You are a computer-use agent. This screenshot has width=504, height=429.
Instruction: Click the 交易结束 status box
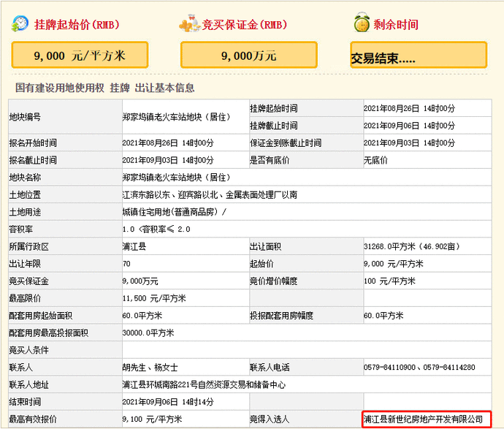418,56
